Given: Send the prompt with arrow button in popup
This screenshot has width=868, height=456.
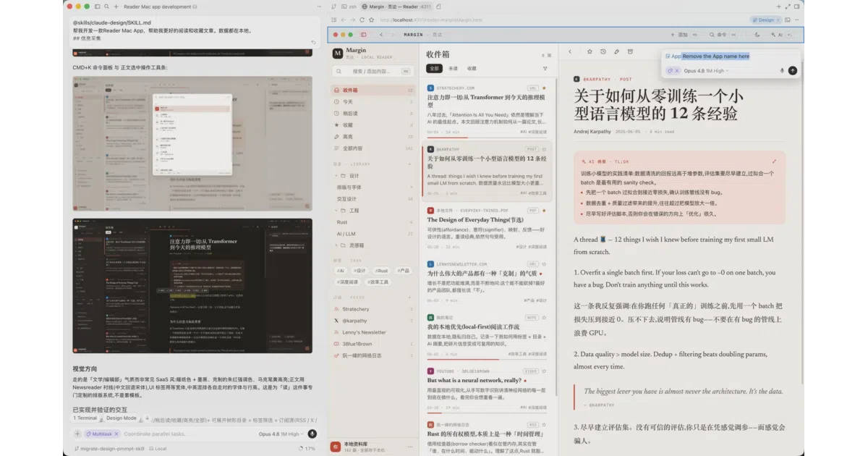Looking at the screenshot, I should 793,71.
